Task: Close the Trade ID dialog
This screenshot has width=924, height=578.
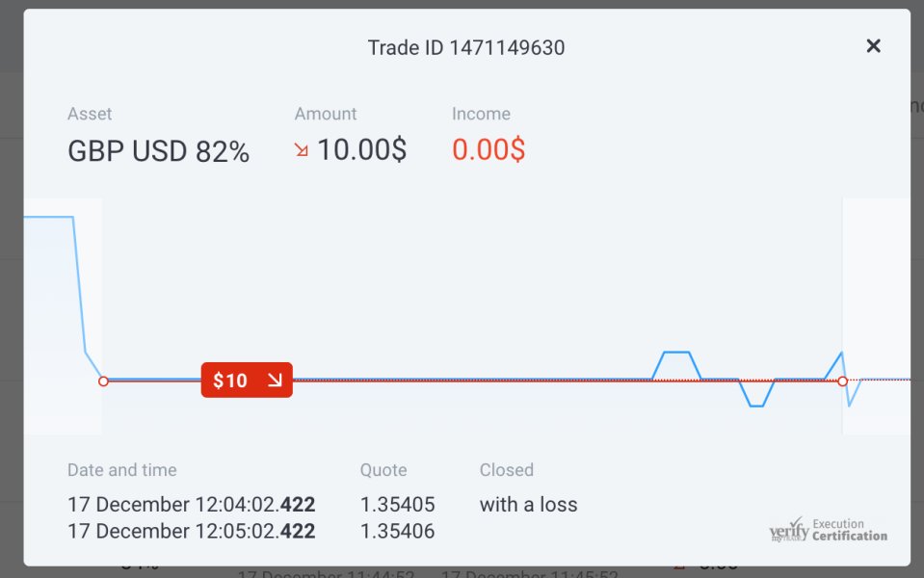Action: tap(873, 46)
